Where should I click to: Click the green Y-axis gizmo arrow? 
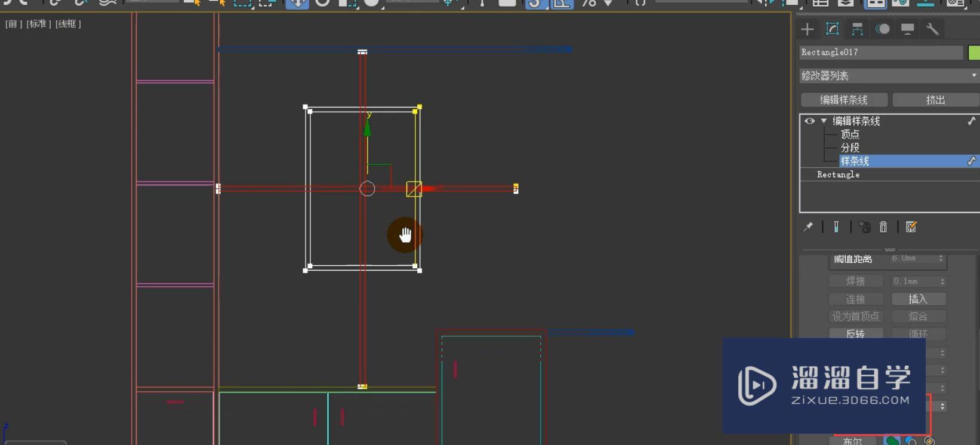click(368, 127)
